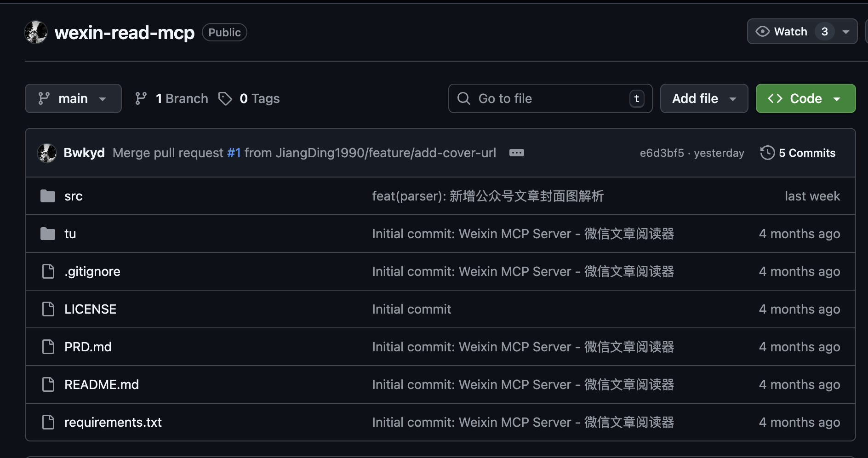The height and width of the screenshot is (458, 868).
Task: Click the magnifier icon in Go to file
Action: [464, 98]
